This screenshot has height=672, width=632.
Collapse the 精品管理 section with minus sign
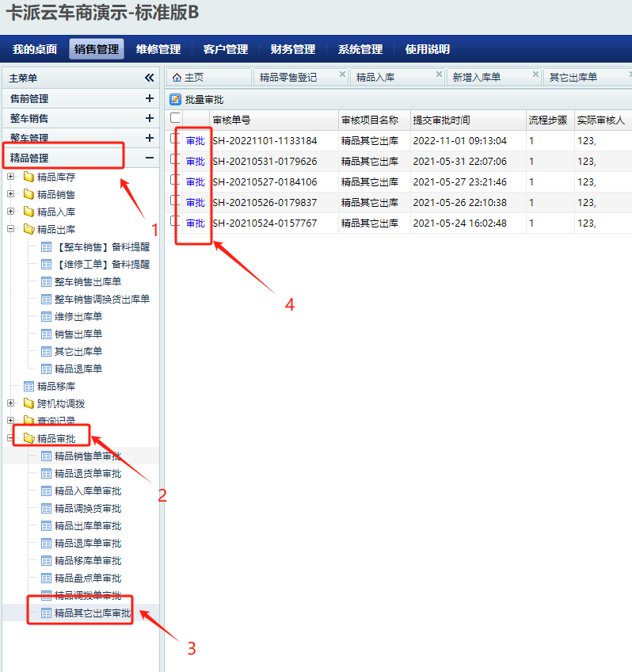(x=149, y=158)
